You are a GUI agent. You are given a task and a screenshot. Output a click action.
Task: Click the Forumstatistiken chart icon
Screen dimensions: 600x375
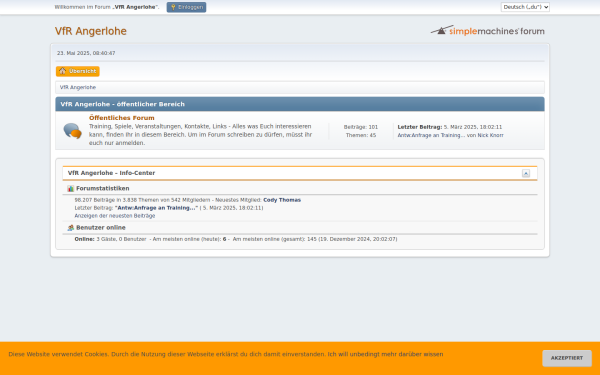pyautogui.click(x=70, y=189)
